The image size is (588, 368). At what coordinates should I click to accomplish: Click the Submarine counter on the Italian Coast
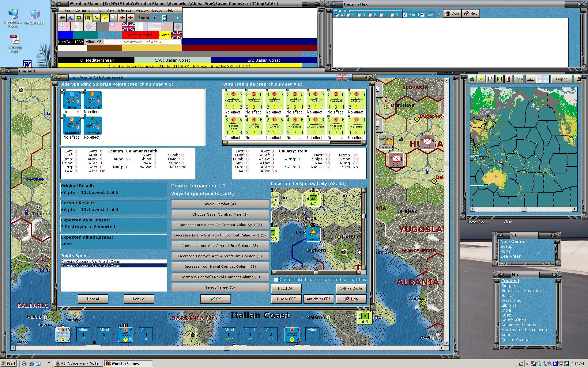pyautogui.click(x=292, y=334)
